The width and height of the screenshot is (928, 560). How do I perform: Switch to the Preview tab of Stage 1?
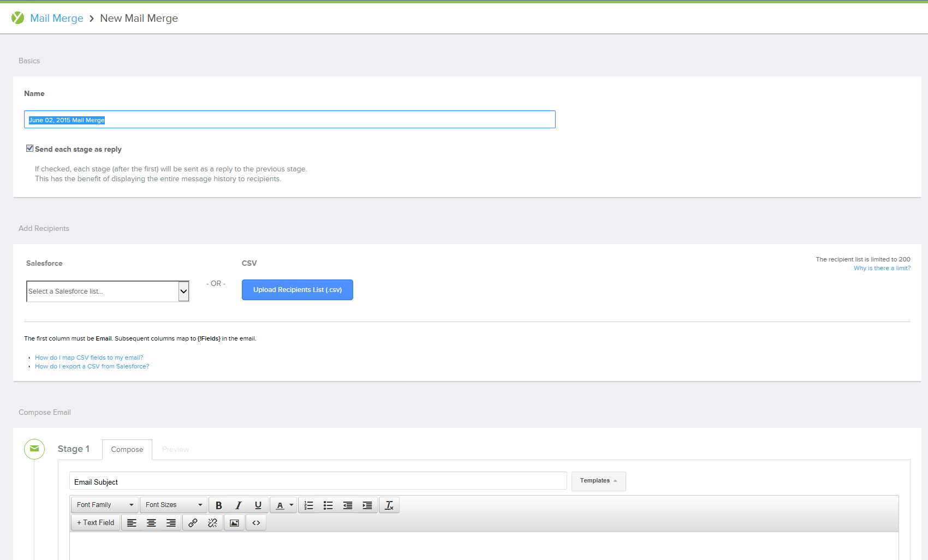[175, 449]
